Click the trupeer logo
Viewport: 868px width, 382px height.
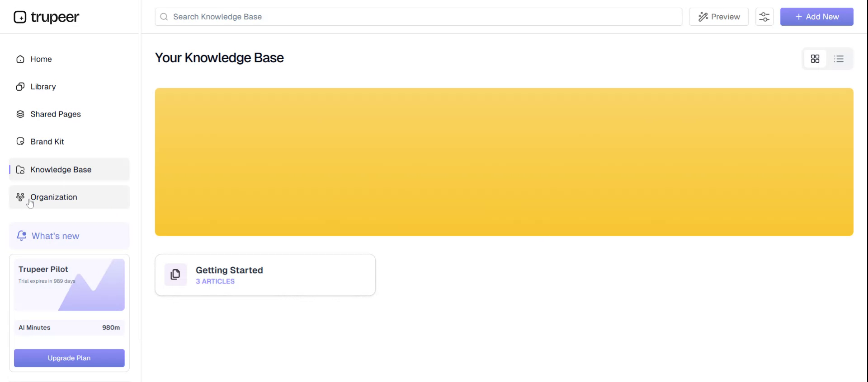[47, 17]
